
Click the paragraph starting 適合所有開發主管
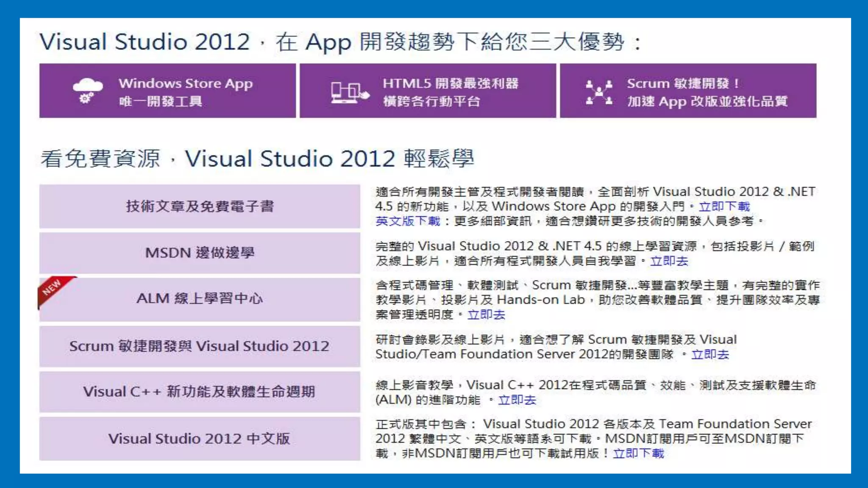pyautogui.click(x=595, y=206)
